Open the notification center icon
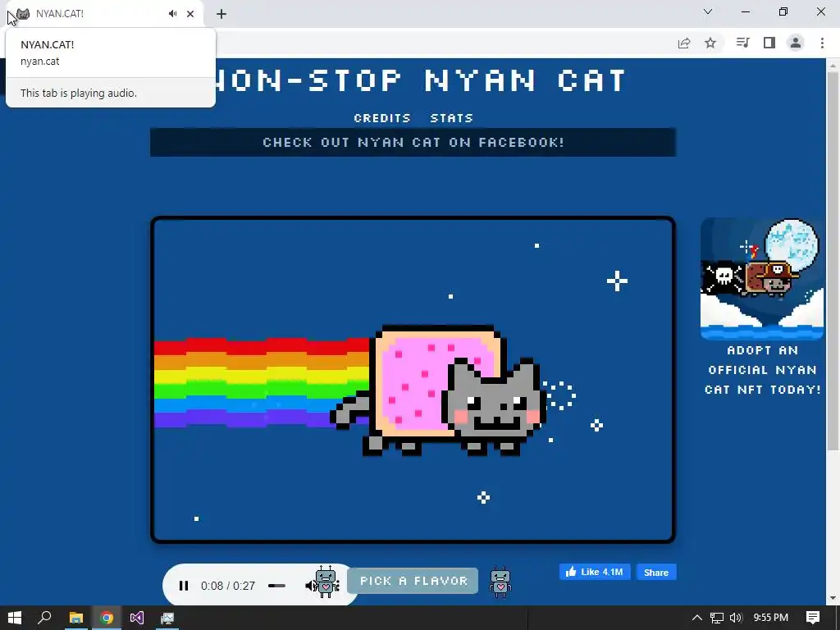The image size is (840, 630). click(813, 618)
